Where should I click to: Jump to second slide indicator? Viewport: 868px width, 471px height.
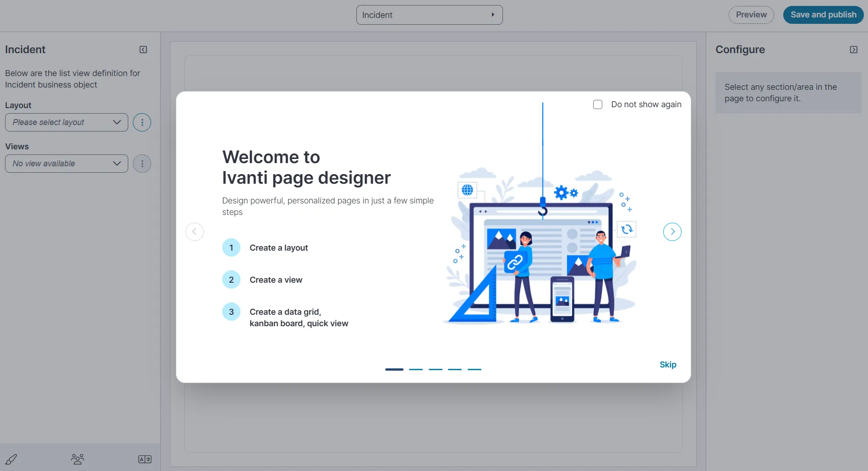pos(415,369)
